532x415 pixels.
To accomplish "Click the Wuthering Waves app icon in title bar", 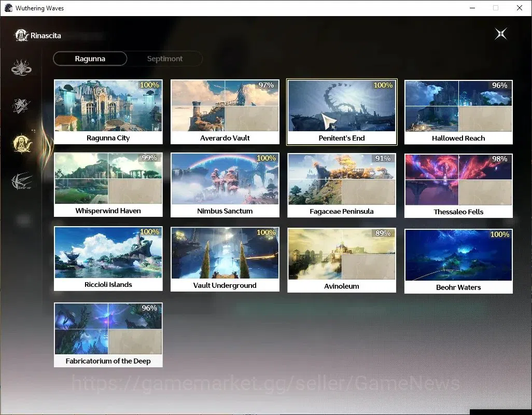I will (x=8, y=8).
